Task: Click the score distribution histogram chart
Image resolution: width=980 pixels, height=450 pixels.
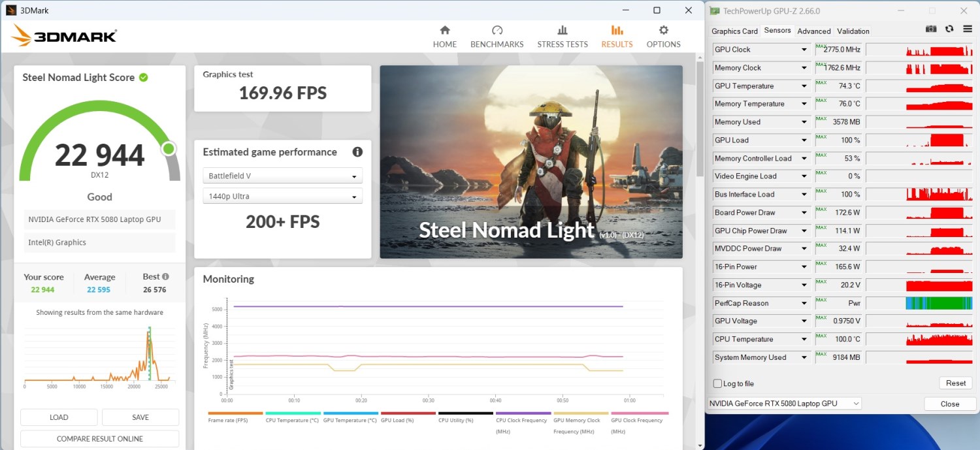Action: click(99, 356)
